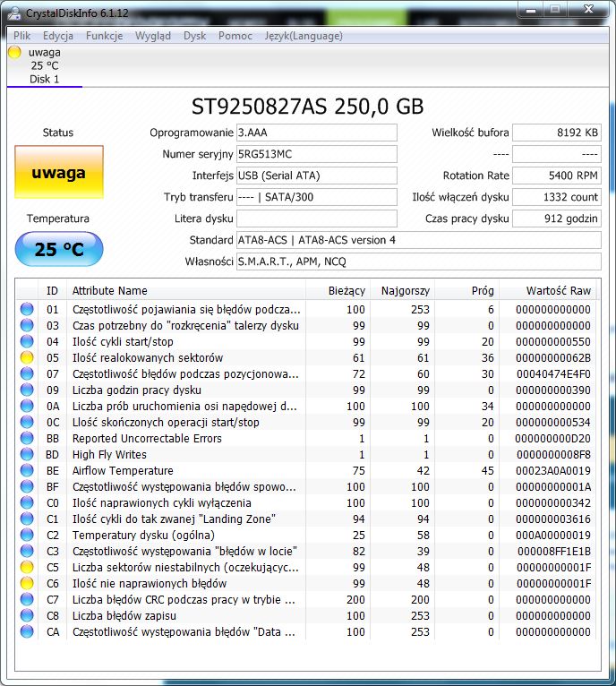
Task: Select the status orb for attribute 07
Action: pos(27,373)
